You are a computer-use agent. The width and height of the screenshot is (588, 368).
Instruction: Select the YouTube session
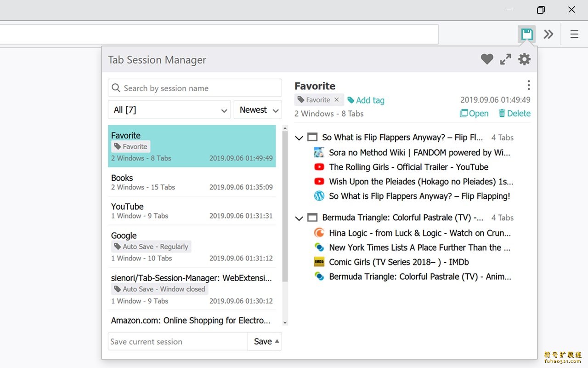pos(192,211)
